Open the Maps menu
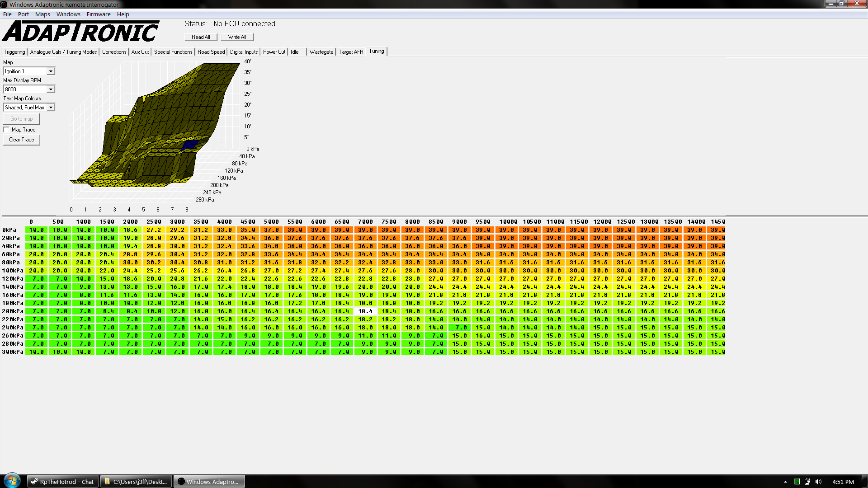This screenshot has width=868, height=488. pyautogui.click(x=42, y=14)
